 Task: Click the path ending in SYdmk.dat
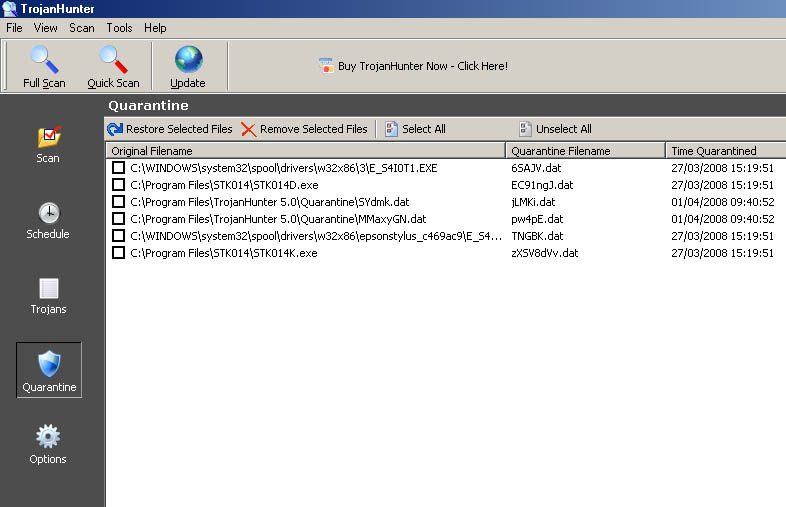[270, 202]
